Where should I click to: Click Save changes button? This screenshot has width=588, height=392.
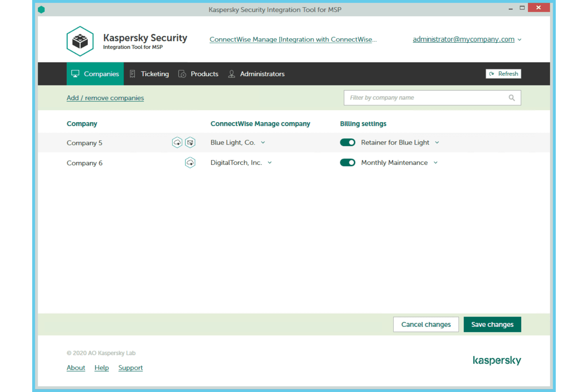[492, 324]
